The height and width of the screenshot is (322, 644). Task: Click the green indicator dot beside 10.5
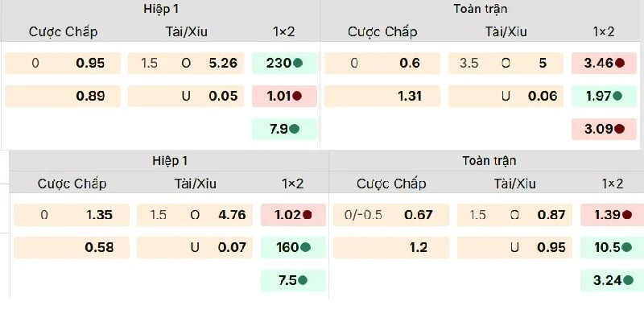(x=627, y=247)
